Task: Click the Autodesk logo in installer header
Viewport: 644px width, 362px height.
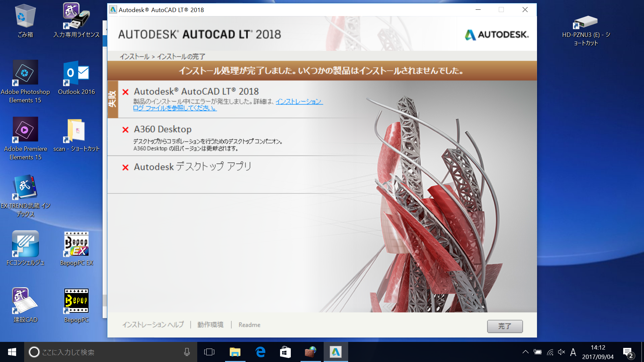Action: pos(497,35)
